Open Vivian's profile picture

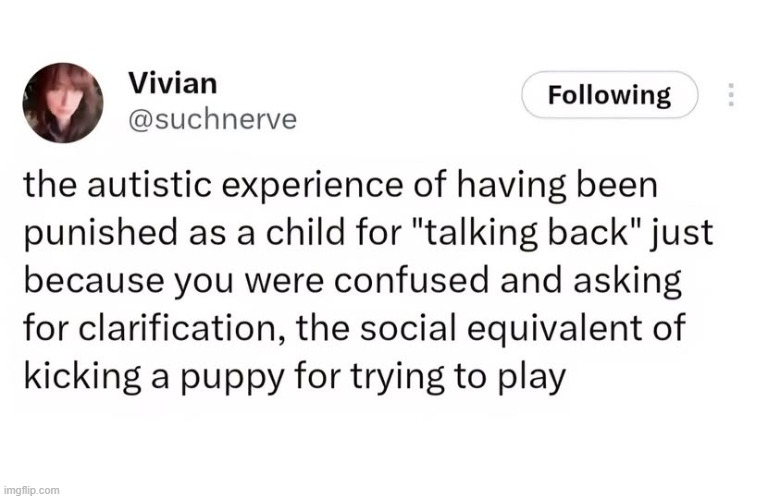tap(64, 102)
